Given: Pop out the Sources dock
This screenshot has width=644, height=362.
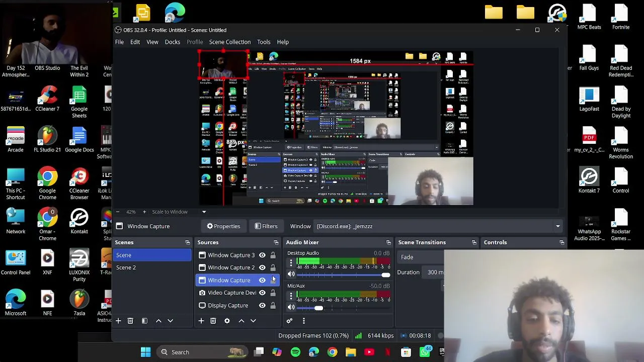Looking at the screenshot, I should 276,242.
